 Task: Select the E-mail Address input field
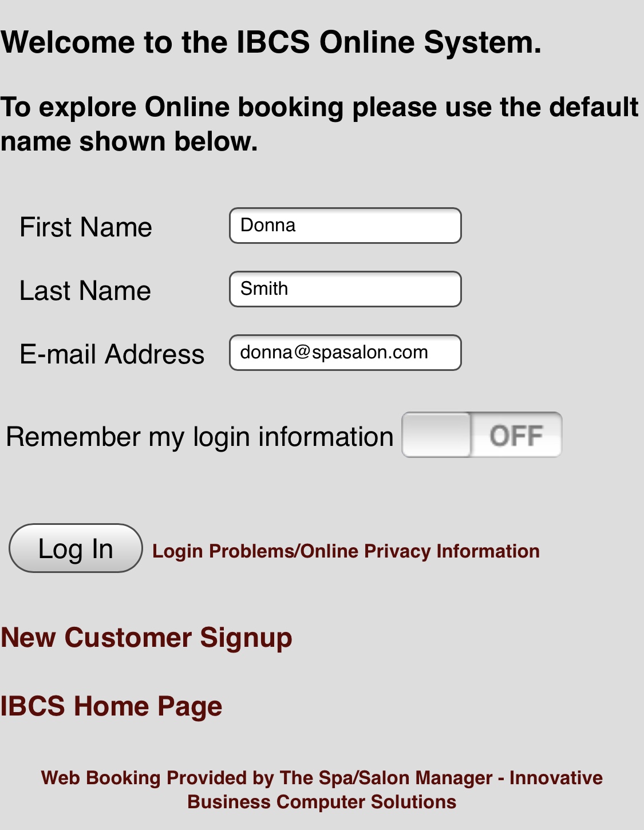pyautogui.click(x=345, y=353)
